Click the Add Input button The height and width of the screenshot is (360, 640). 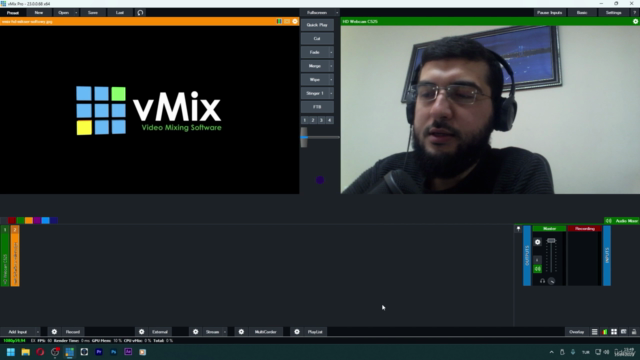click(x=18, y=332)
